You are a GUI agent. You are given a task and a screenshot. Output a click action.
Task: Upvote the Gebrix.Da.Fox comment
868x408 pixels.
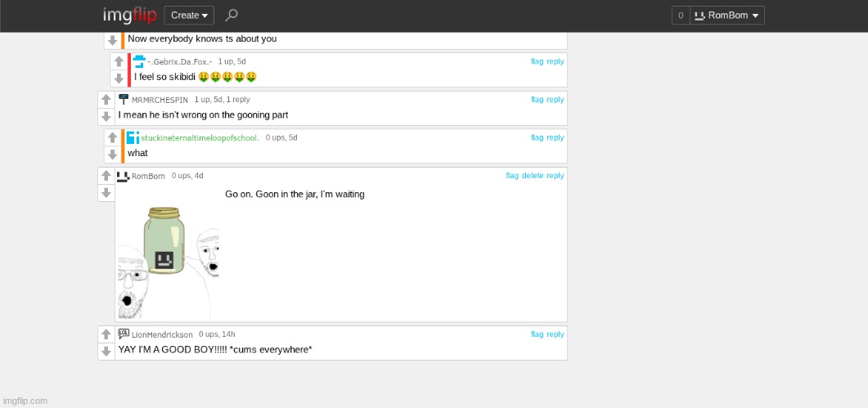tap(119, 61)
